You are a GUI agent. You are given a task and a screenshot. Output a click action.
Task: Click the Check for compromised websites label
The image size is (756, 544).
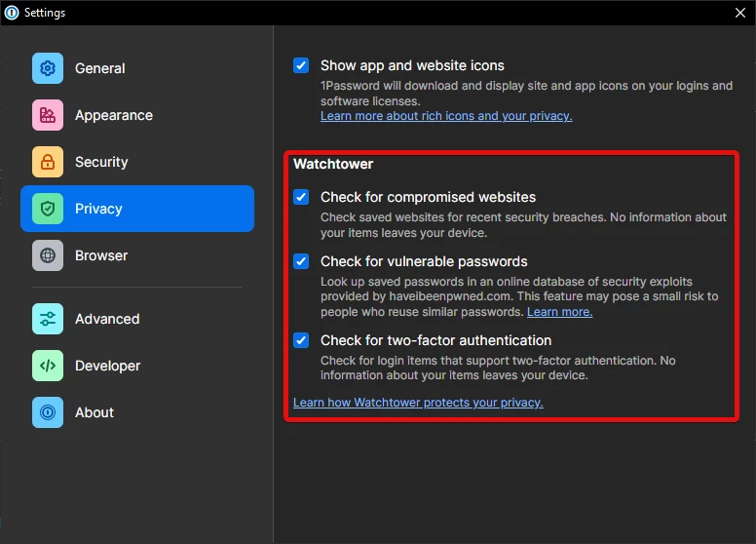(x=428, y=197)
